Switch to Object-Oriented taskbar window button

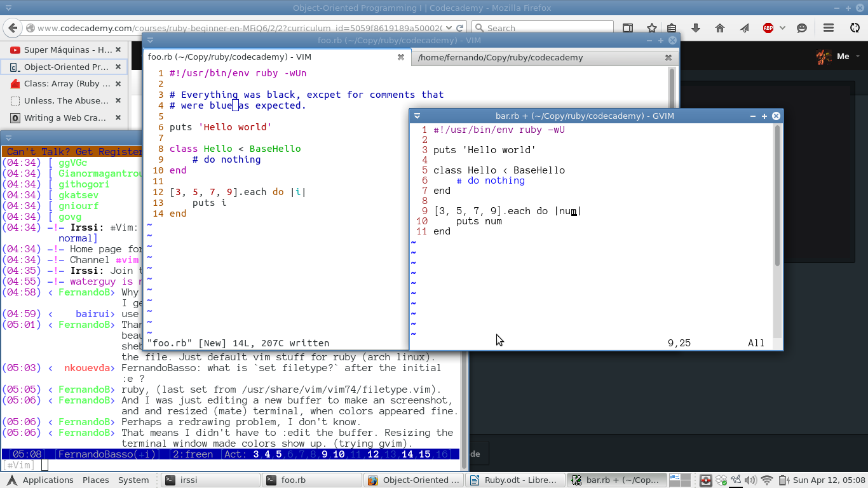[413, 480]
